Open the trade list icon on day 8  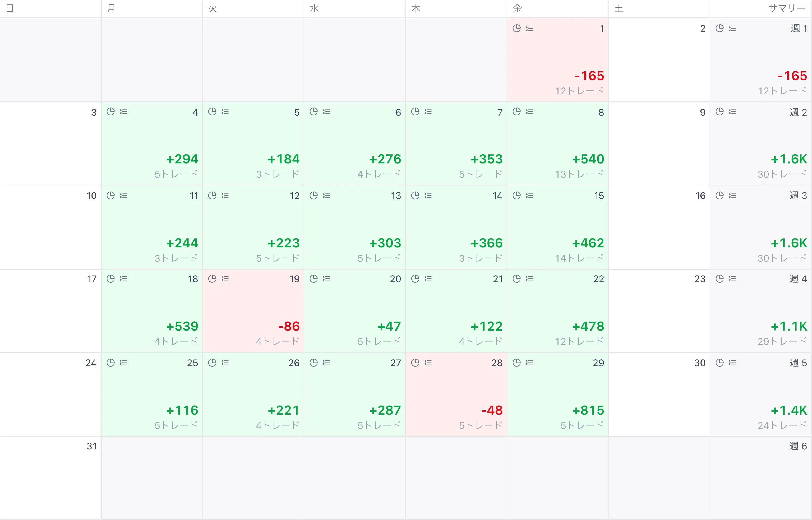pos(530,112)
